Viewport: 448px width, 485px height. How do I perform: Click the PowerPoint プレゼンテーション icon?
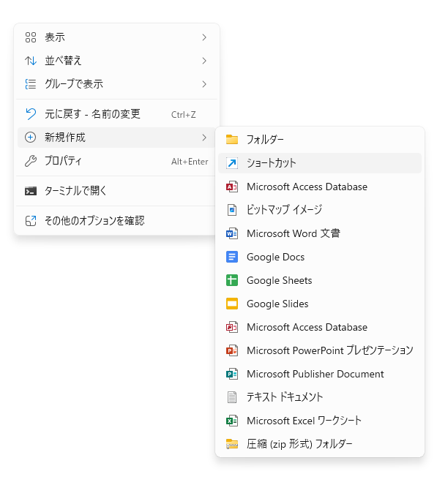tap(232, 350)
